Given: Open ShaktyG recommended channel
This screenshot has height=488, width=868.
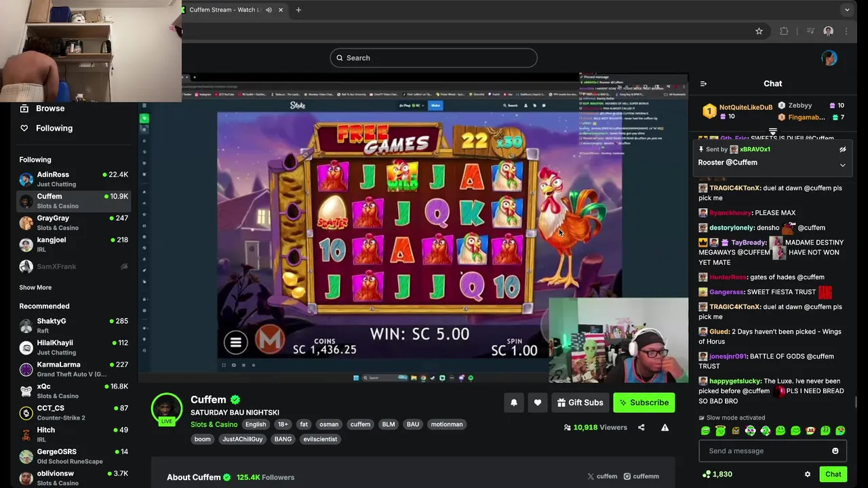Looking at the screenshot, I should (x=73, y=325).
